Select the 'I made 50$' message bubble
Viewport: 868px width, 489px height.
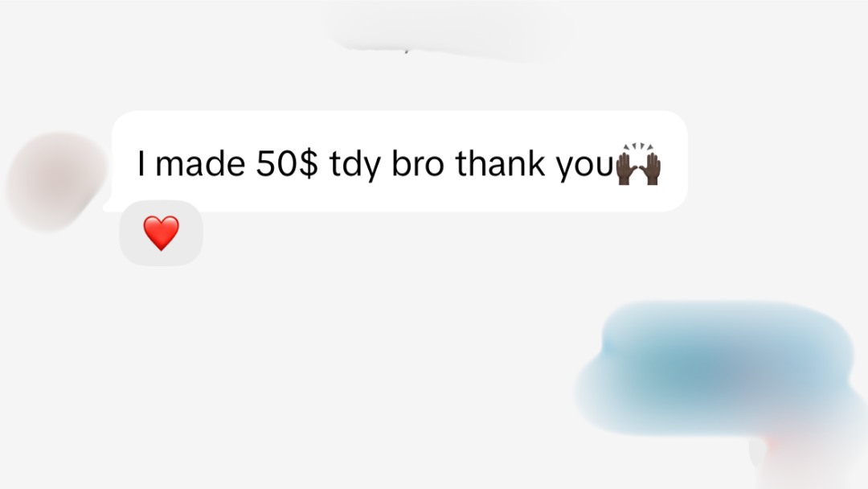(x=399, y=161)
